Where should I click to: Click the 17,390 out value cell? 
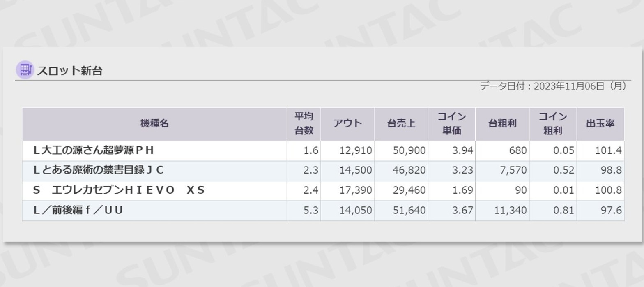(x=347, y=191)
